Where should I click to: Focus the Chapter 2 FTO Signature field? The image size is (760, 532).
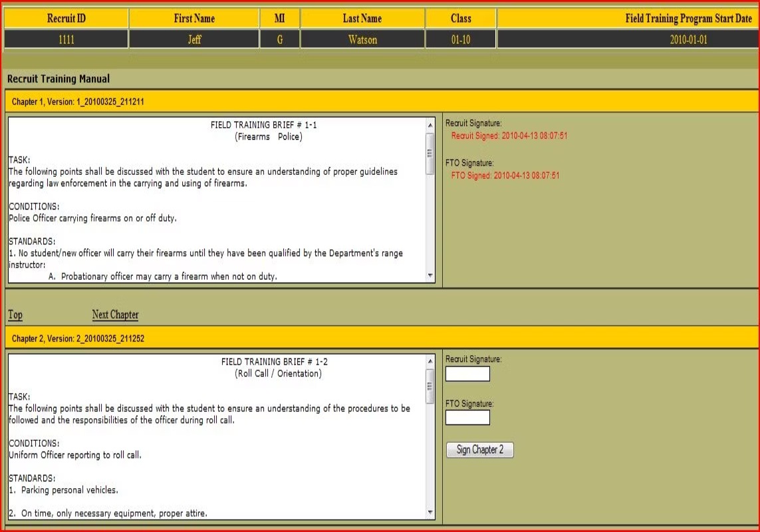click(x=467, y=417)
